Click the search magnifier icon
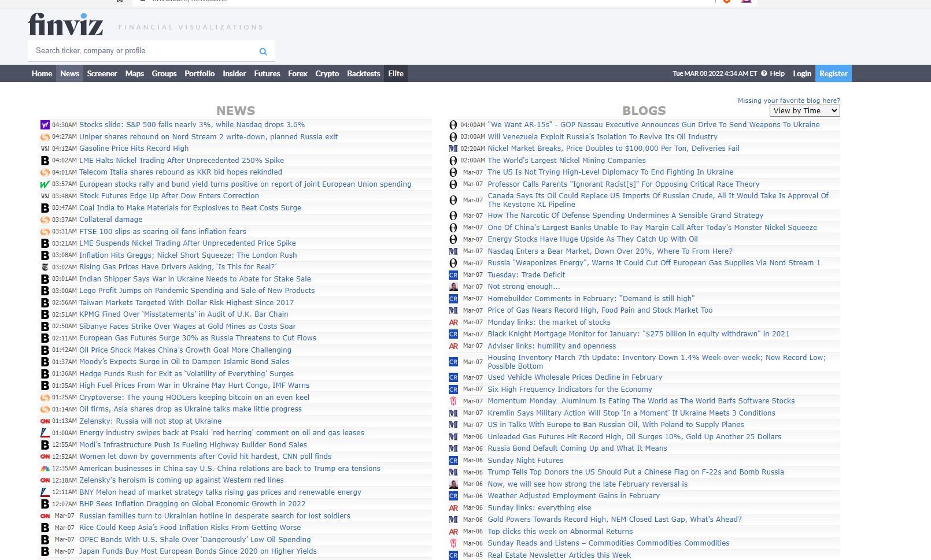 263,51
